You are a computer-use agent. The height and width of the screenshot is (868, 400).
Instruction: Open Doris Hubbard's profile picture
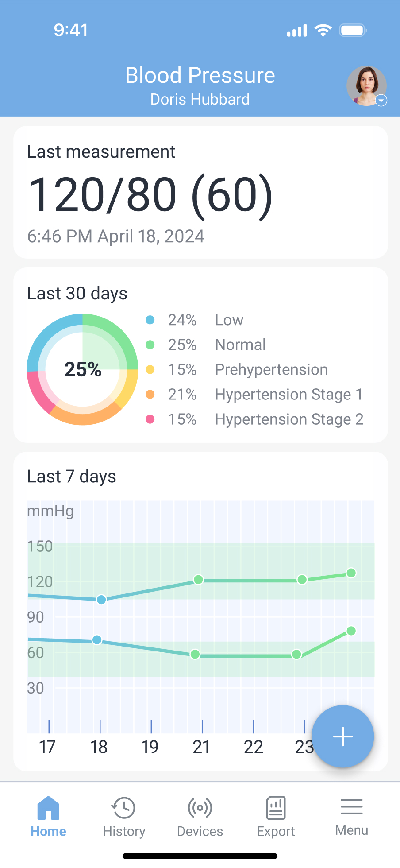(x=366, y=86)
